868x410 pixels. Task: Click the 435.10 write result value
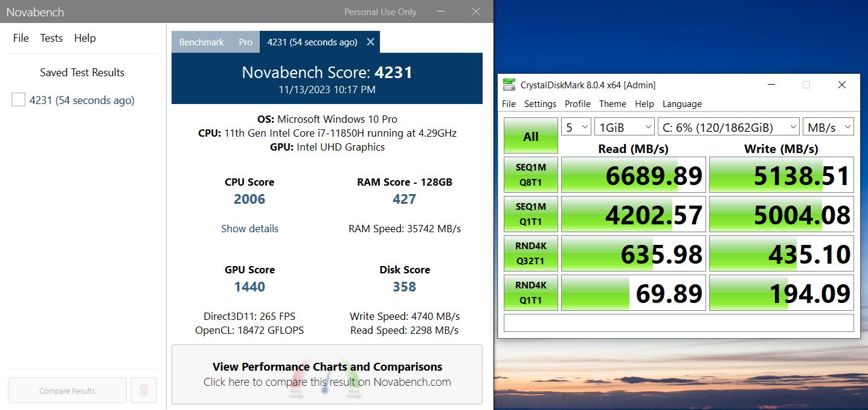pos(809,254)
